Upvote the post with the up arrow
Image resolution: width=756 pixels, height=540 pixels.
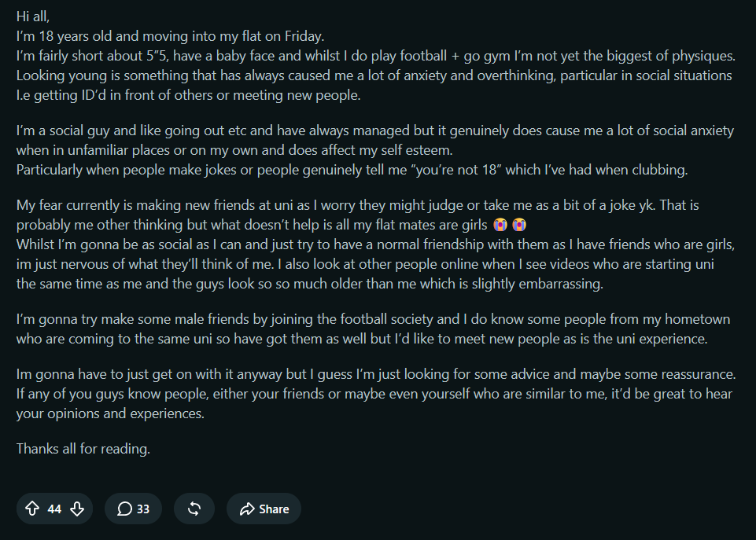[x=32, y=509]
